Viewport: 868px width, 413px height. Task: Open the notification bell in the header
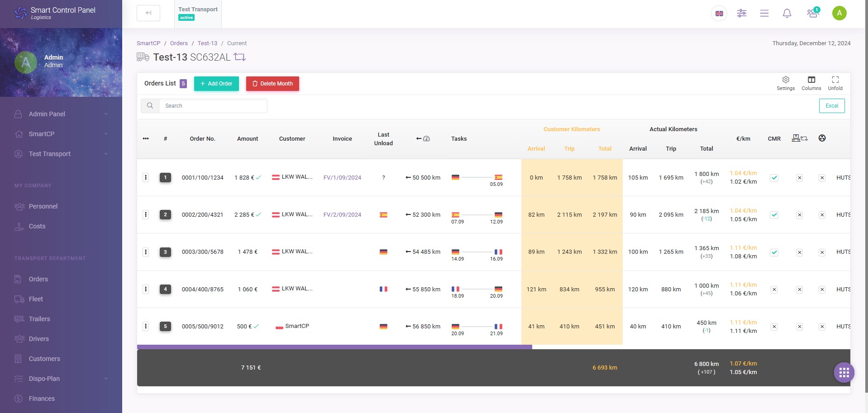(787, 13)
